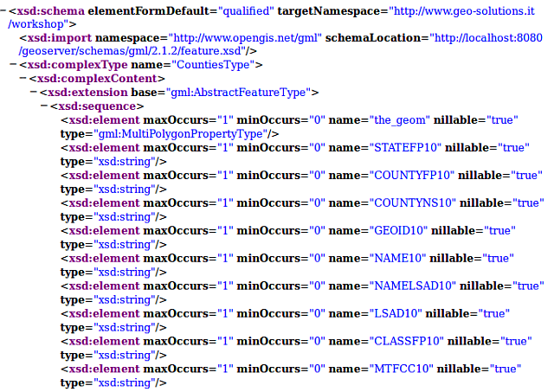Click the xsd:sequence tag name

[x=97, y=106]
